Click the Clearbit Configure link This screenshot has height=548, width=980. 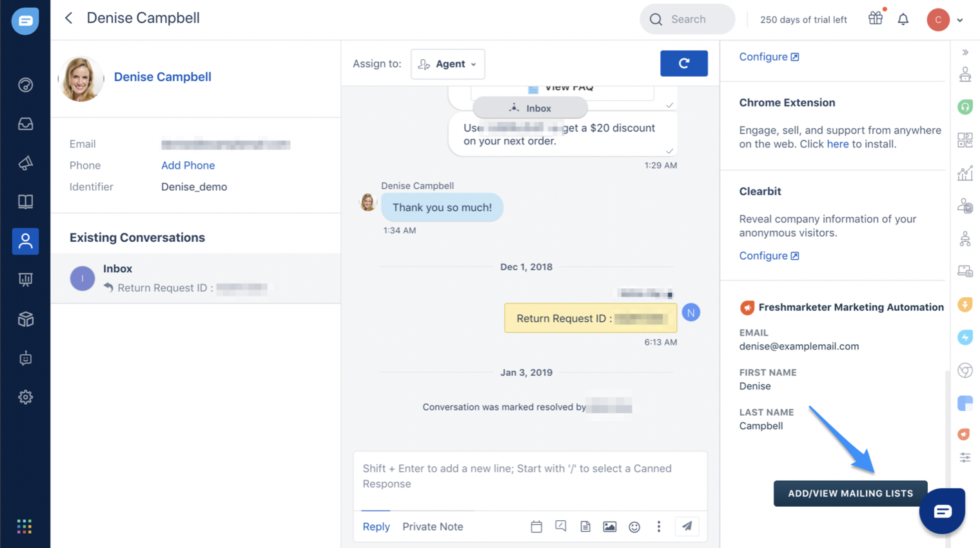[x=769, y=255]
